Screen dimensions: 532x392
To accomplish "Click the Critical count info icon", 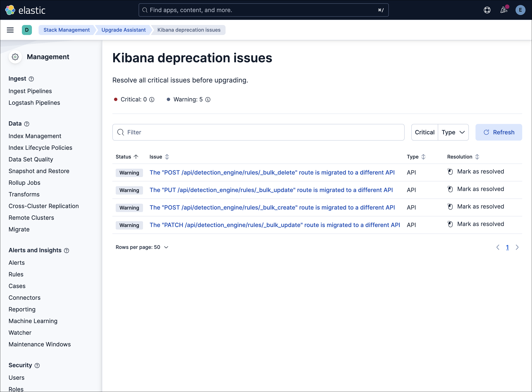I will (152, 100).
